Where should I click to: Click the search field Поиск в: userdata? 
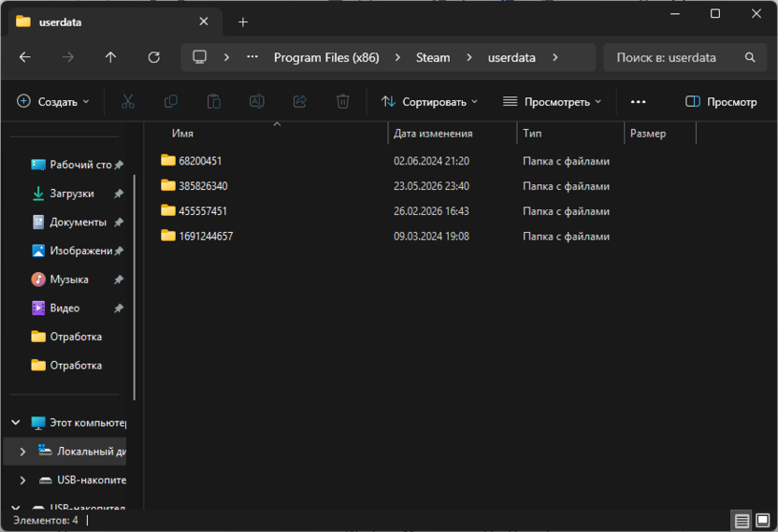pyautogui.click(x=684, y=58)
